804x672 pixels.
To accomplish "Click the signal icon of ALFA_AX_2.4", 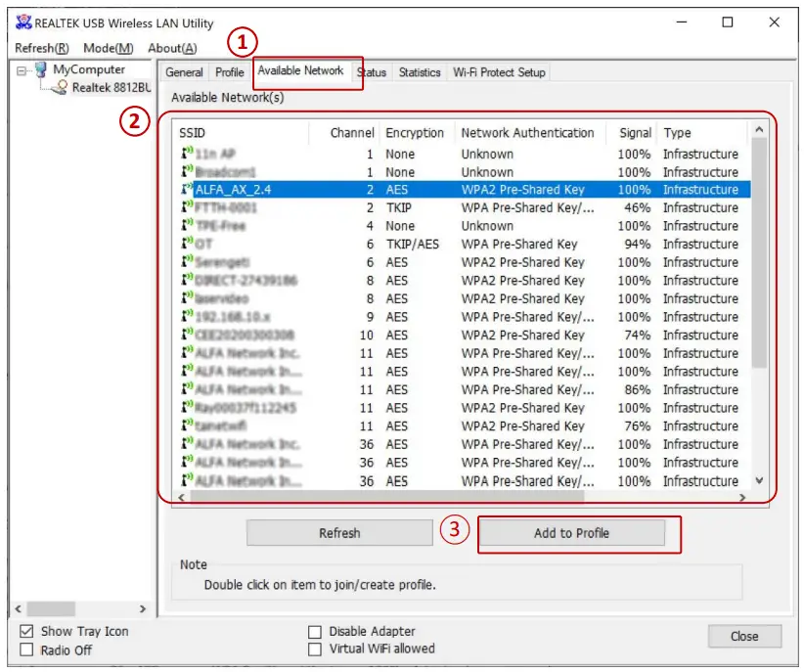I will click(x=187, y=190).
